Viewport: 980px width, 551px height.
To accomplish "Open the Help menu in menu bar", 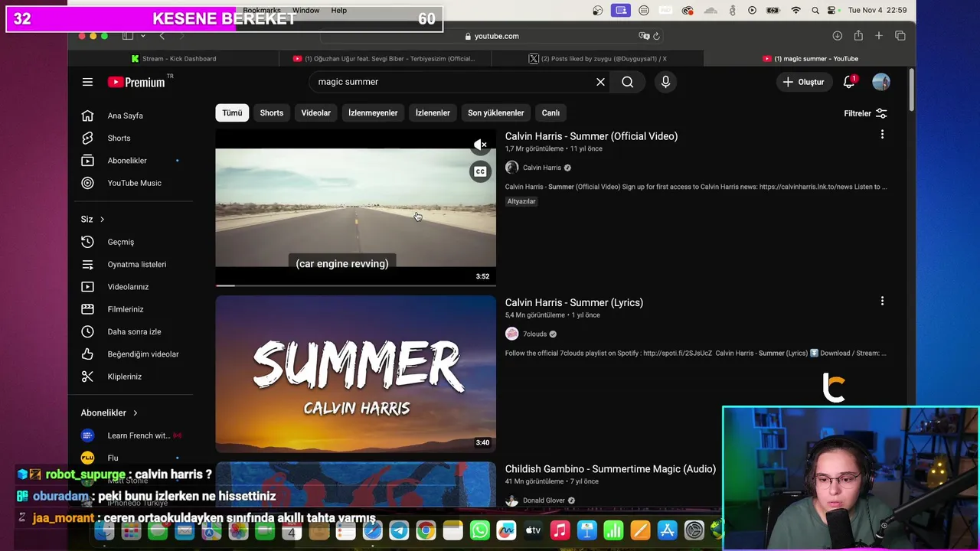I will pos(339,11).
